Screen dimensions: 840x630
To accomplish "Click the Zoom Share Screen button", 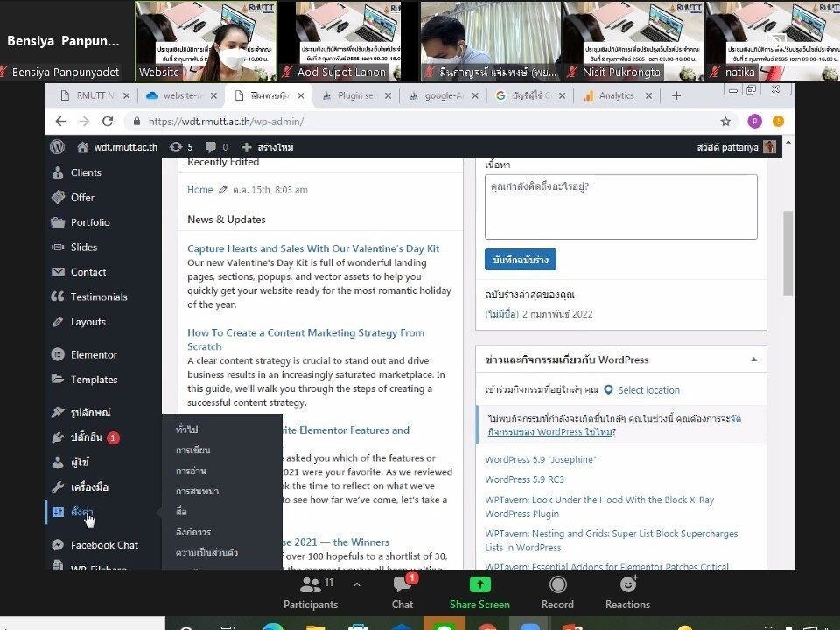I will click(x=479, y=593).
